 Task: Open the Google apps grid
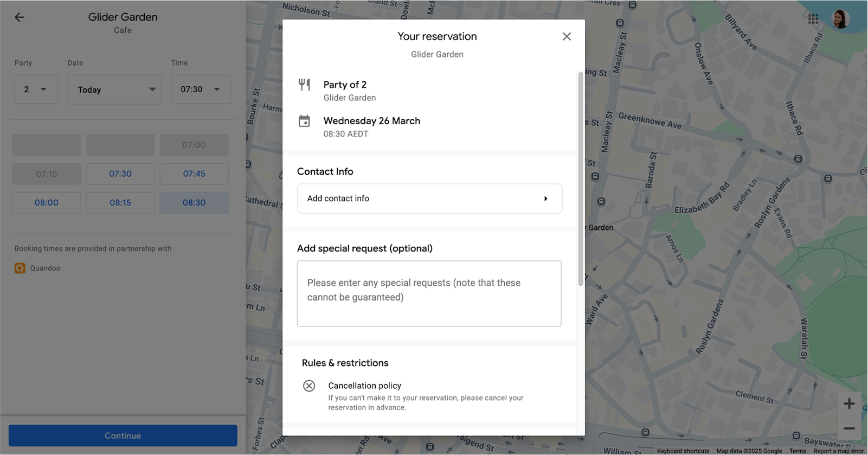(x=813, y=20)
